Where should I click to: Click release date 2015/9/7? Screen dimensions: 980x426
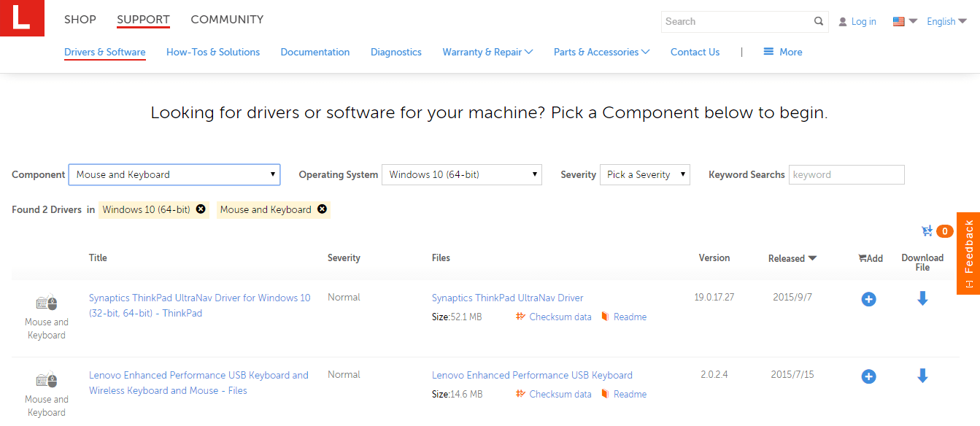(x=792, y=297)
